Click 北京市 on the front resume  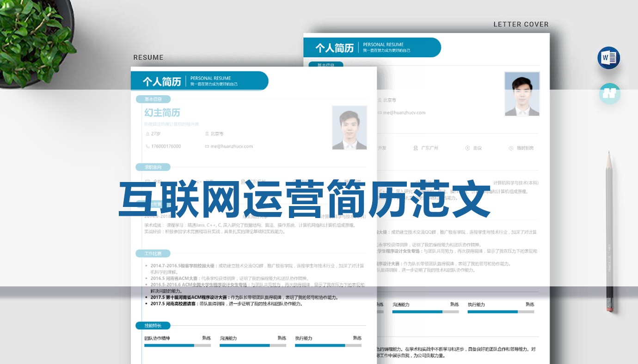217,134
